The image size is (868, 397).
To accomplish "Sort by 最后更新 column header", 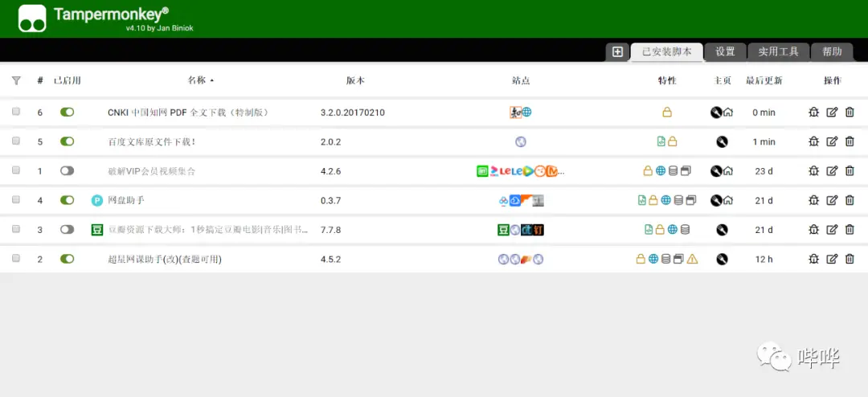I will [x=764, y=81].
